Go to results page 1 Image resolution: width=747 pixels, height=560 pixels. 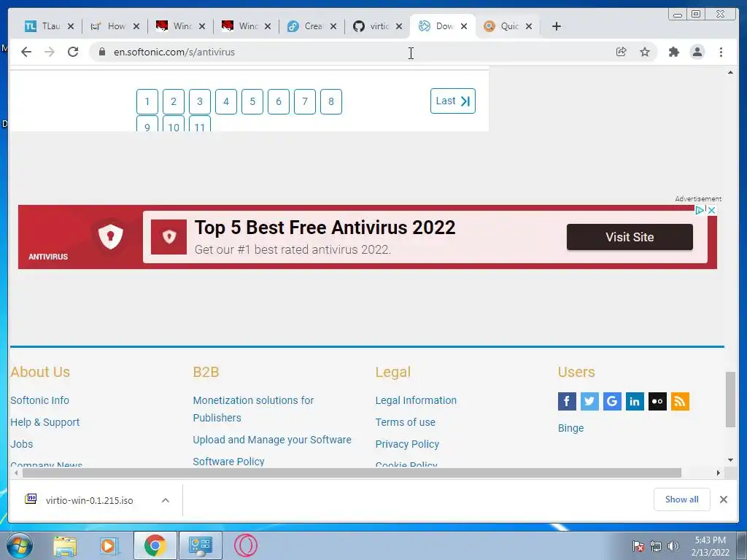tap(147, 101)
